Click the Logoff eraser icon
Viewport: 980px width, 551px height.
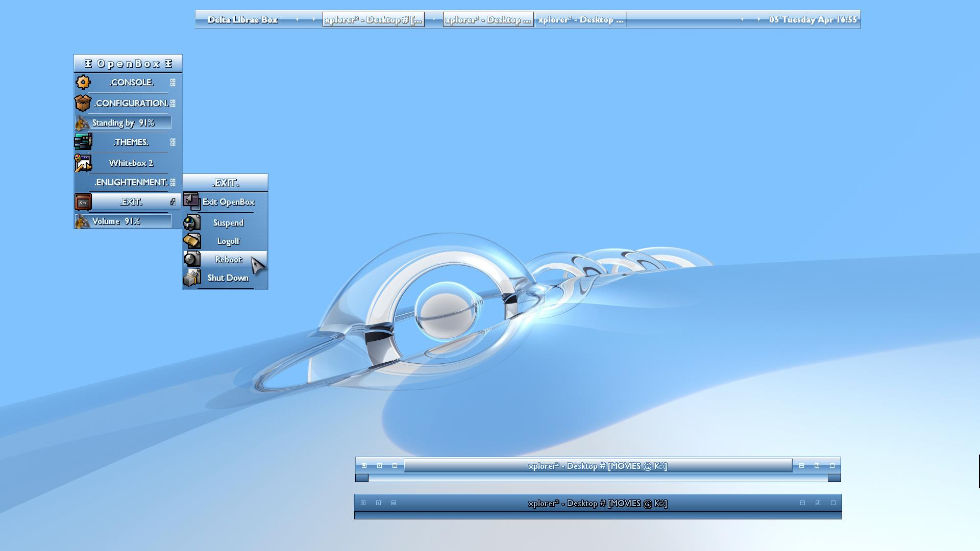coord(192,241)
